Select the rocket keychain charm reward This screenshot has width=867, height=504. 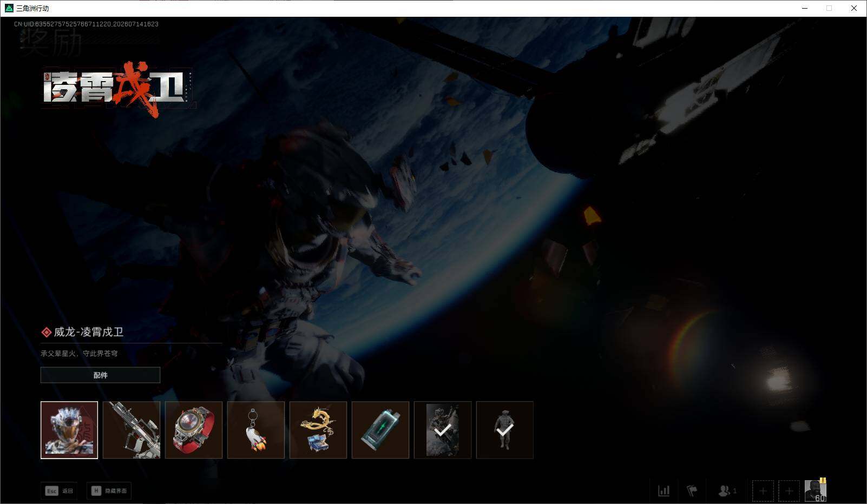click(256, 430)
